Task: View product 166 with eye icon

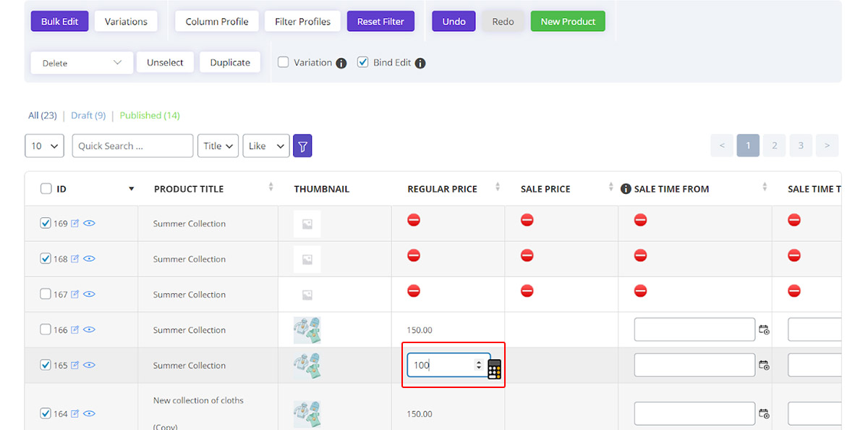Action: 89,330
